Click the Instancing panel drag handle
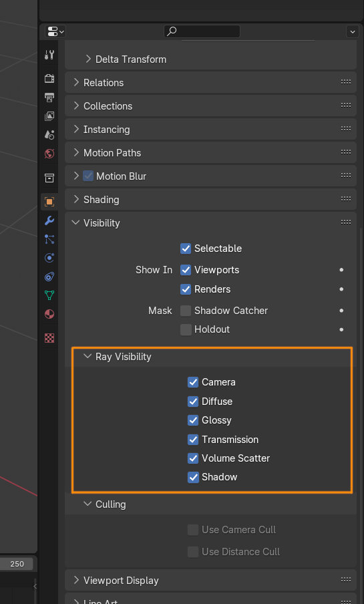This screenshot has width=364, height=604. point(345,129)
